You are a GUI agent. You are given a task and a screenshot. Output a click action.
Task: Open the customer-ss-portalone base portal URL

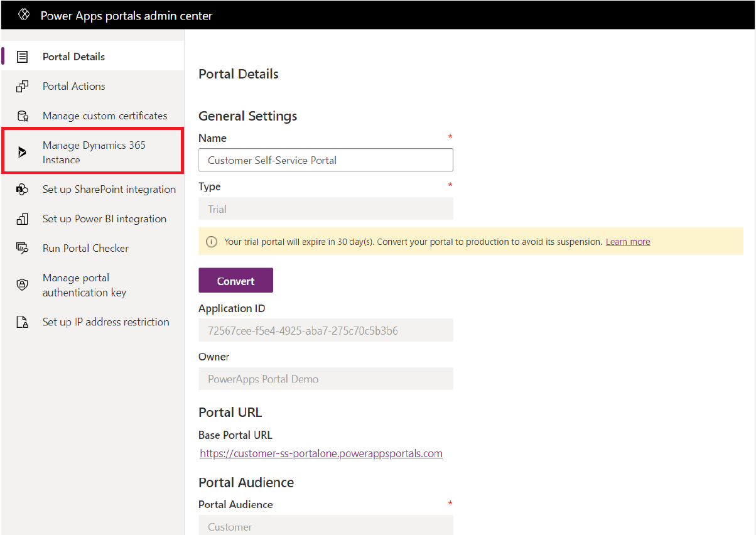(x=321, y=453)
